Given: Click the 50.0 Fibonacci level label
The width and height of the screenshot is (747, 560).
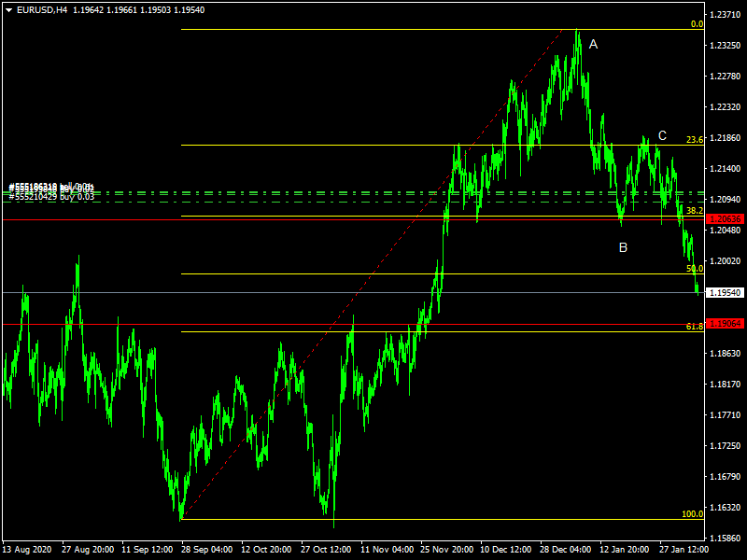Looking at the screenshot, I should 695,269.
